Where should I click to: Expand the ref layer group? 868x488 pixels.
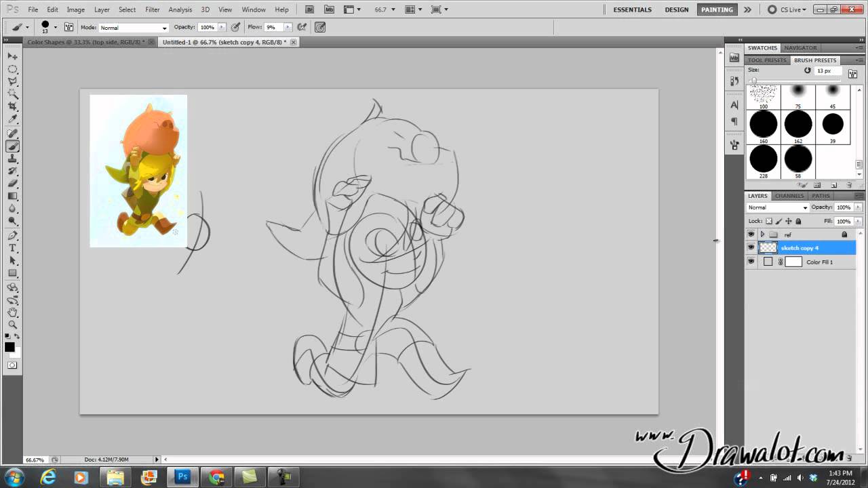762,235
